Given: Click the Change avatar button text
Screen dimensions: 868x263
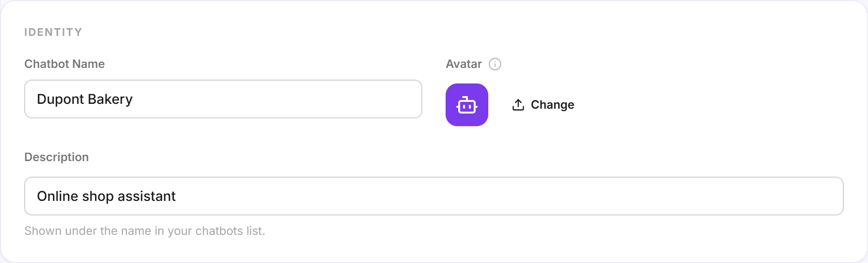Looking at the screenshot, I should (x=553, y=105).
